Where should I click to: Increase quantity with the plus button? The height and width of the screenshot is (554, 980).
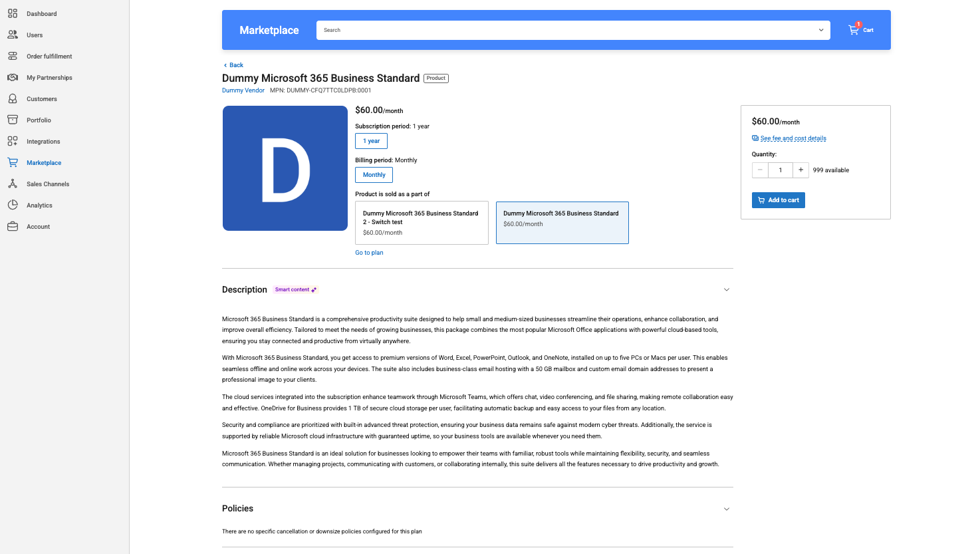point(801,170)
